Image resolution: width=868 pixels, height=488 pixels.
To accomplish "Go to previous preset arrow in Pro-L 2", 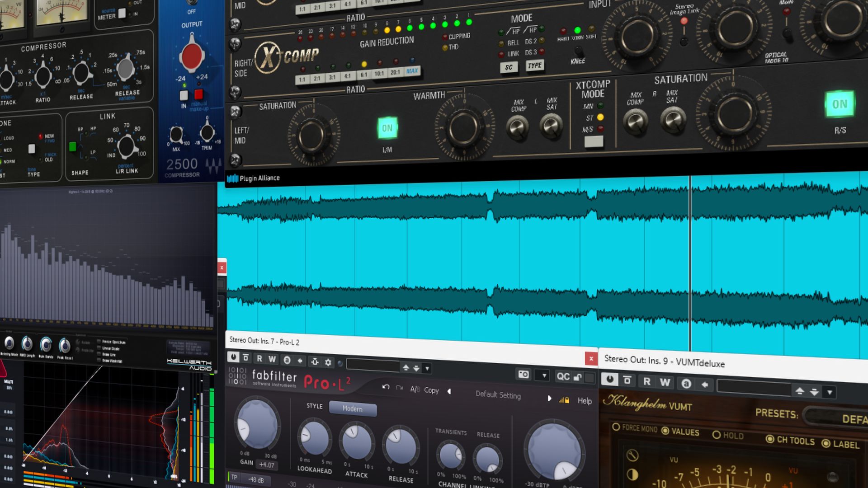I will pos(449,391).
